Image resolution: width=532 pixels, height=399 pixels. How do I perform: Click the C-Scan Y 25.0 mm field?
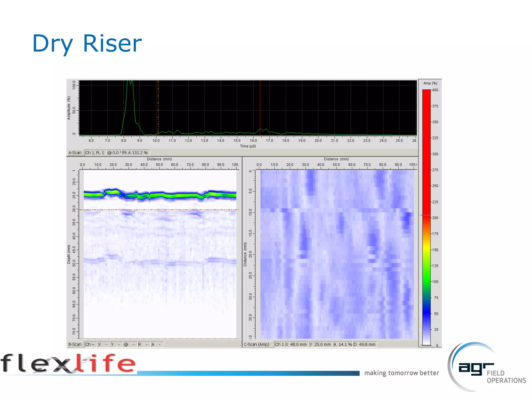(x=320, y=344)
